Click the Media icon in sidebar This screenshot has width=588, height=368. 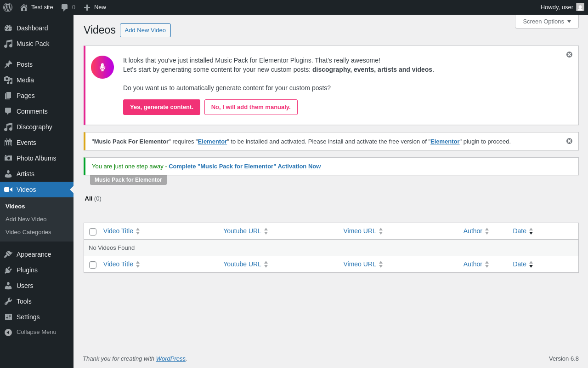click(x=8, y=80)
